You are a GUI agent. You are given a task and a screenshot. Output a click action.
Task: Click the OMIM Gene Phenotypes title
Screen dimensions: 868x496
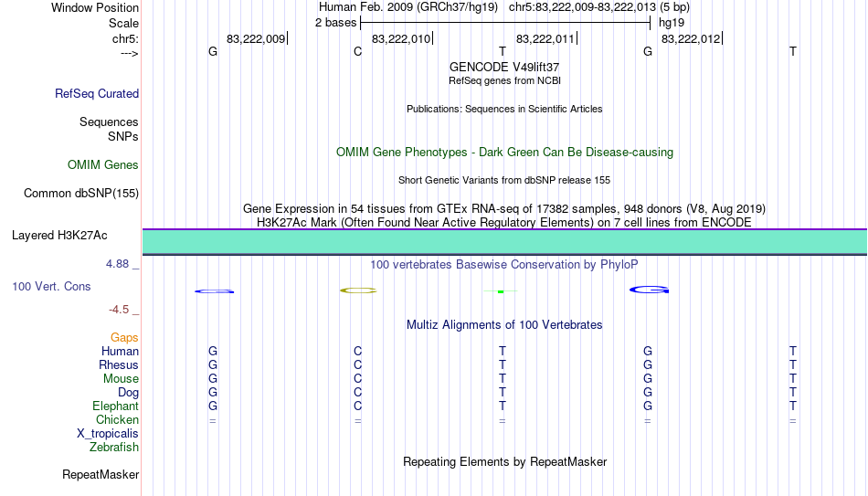(504, 153)
